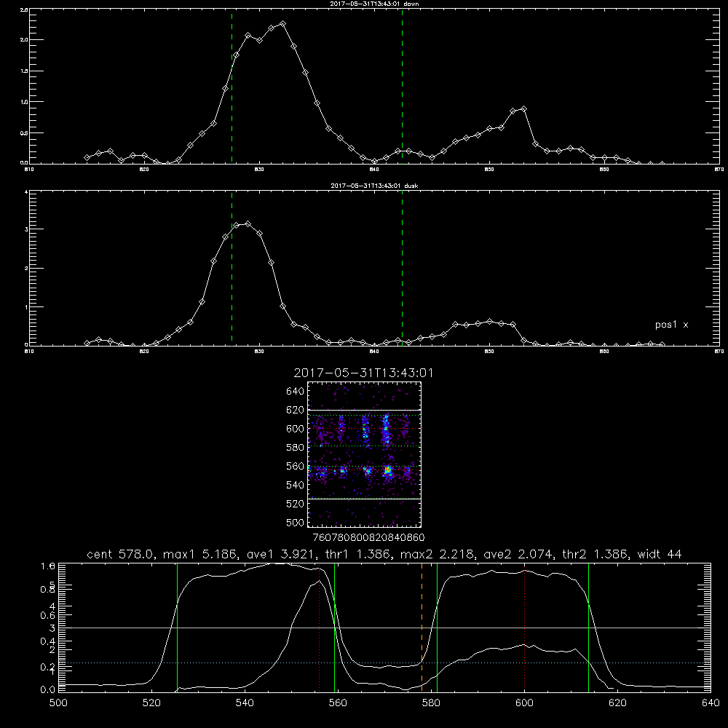Click the upper white horizontal line in the spectral image

coord(365,410)
